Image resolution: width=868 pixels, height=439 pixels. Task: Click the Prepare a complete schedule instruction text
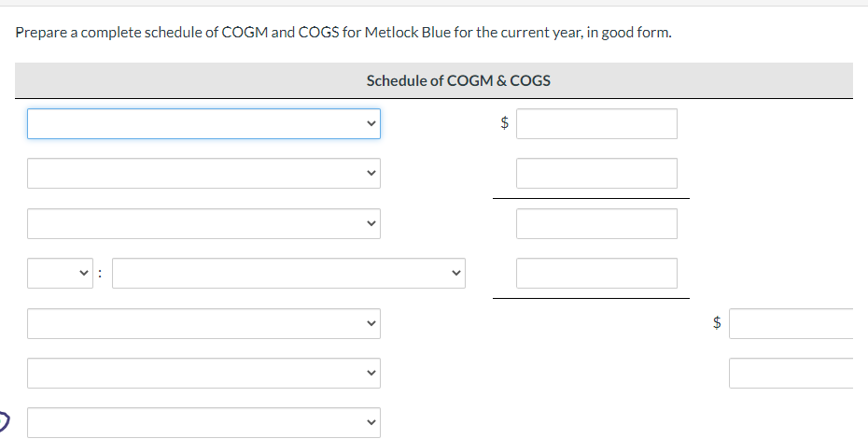coord(343,33)
